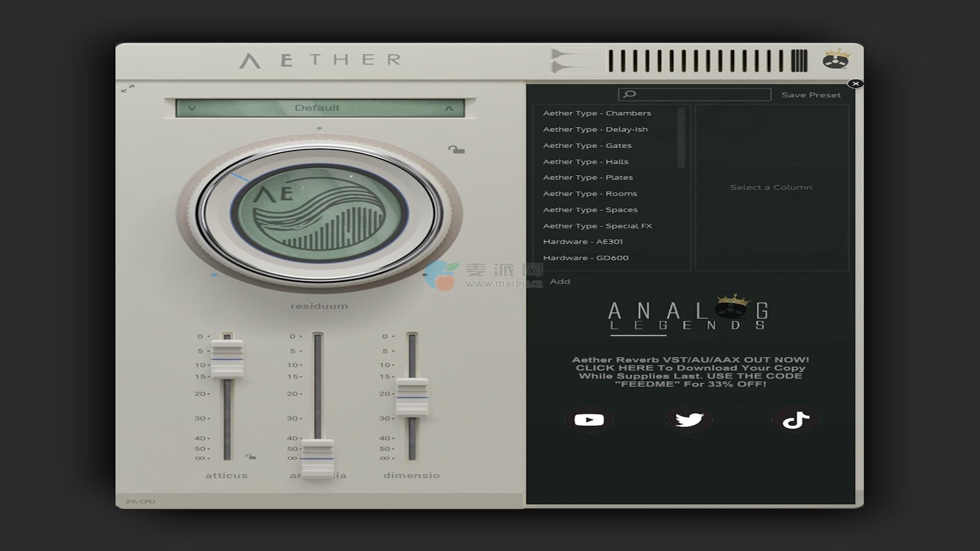The height and width of the screenshot is (551, 980).
Task: Select Aether Type - Plates category
Action: pos(587,178)
